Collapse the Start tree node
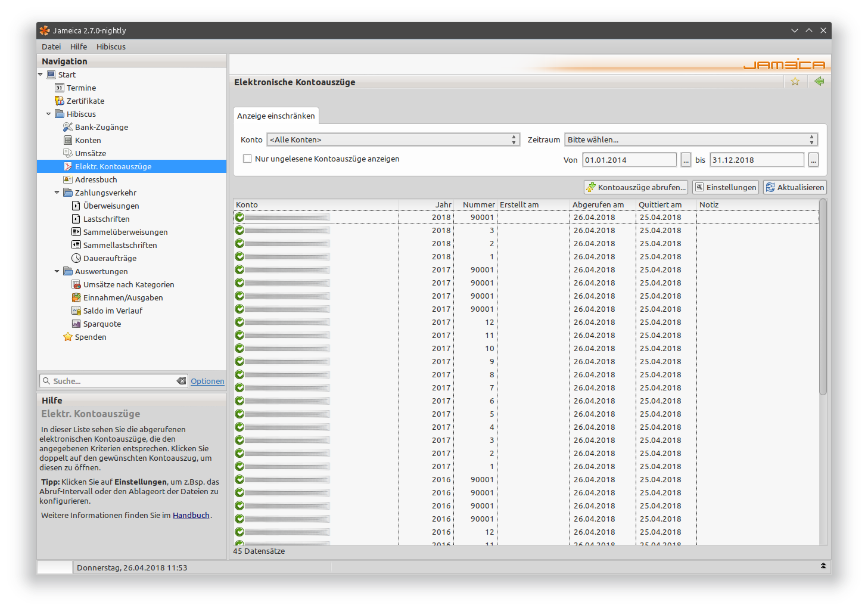Image resolution: width=868 pixels, height=611 pixels. pyautogui.click(x=41, y=75)
